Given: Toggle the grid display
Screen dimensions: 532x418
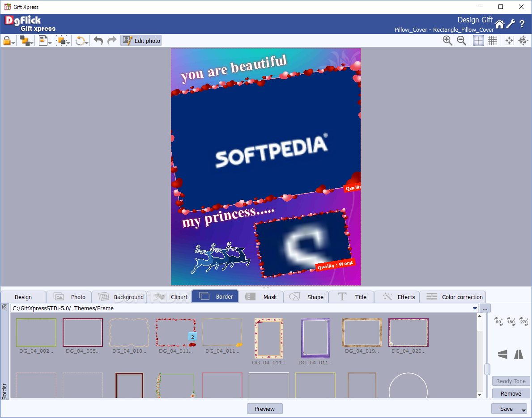Looking at the screenshot, I should 492,41.
